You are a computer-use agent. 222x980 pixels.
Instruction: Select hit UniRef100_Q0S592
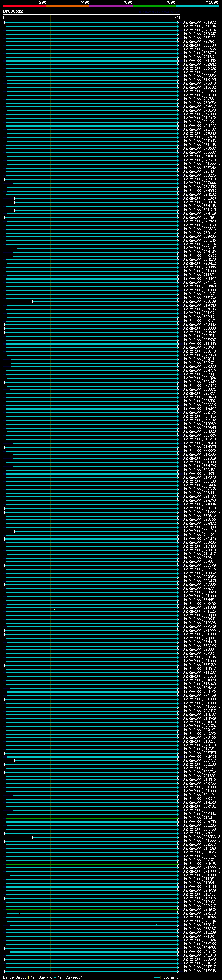click(199, 402)
